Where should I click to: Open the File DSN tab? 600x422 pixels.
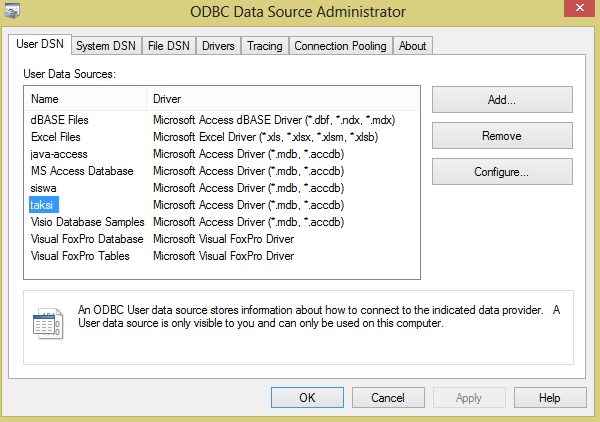coord(170,46)
